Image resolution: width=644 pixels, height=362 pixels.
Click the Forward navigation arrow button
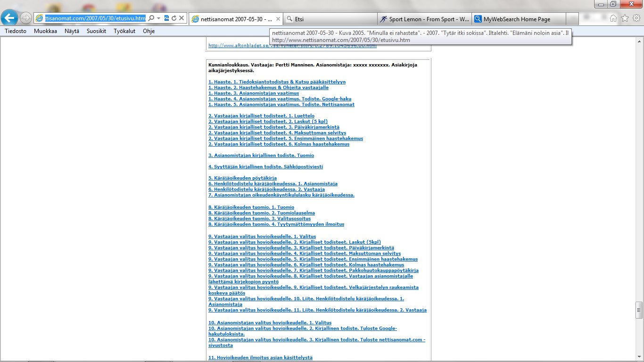[x=26, y=18]
